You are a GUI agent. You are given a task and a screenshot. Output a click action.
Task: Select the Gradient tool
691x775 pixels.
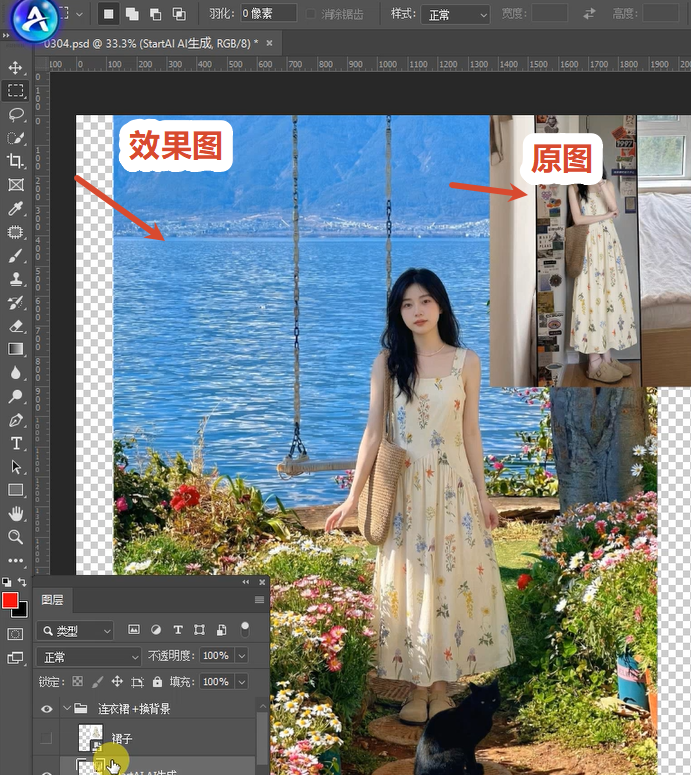coord(15,349)
